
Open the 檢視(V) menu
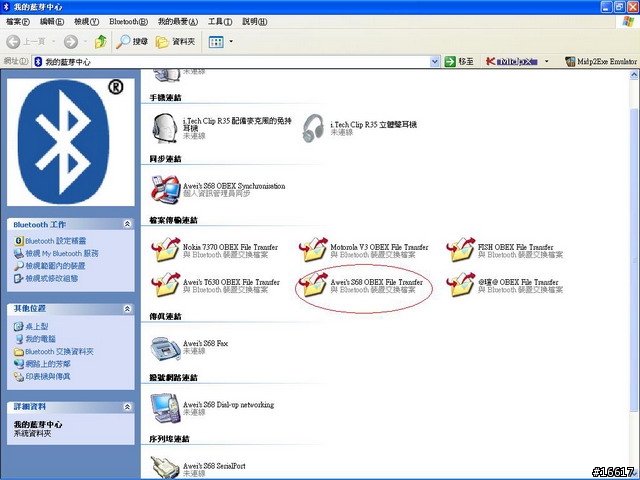[86, 22]
